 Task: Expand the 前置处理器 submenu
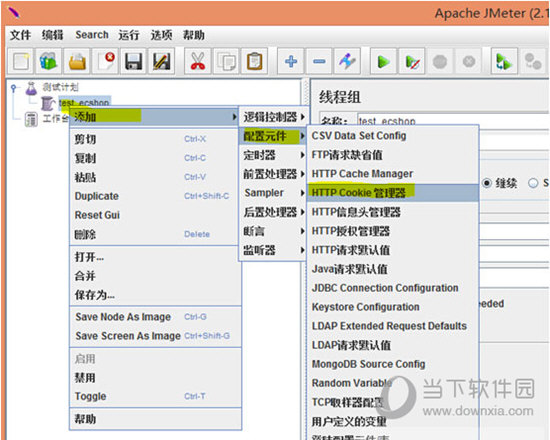coord(272,174)
